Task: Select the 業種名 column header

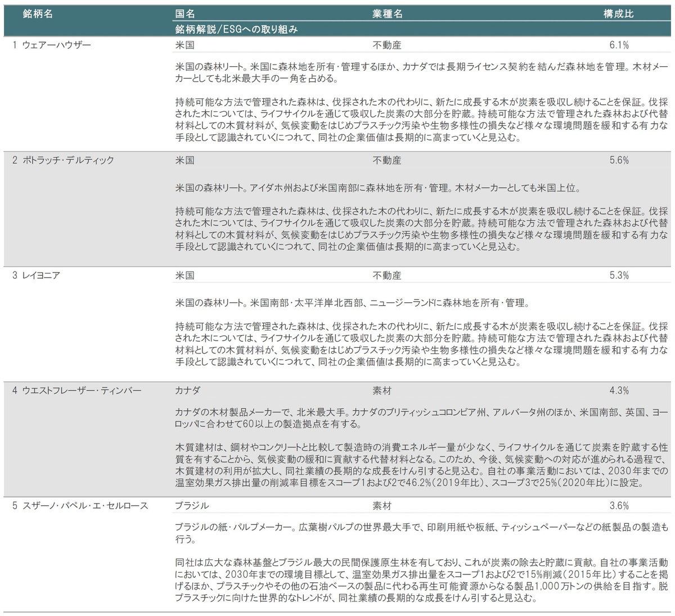Action: [388, 14]
